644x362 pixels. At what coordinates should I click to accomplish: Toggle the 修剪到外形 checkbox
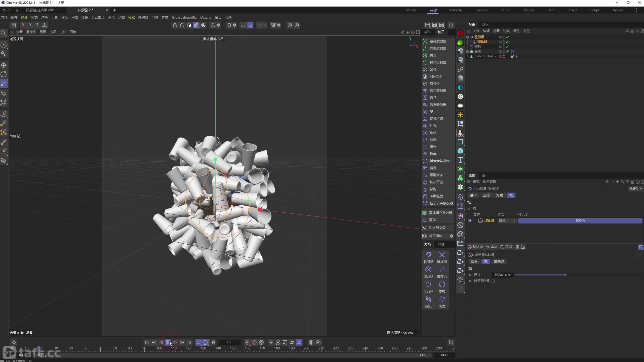tap(493, 281)
